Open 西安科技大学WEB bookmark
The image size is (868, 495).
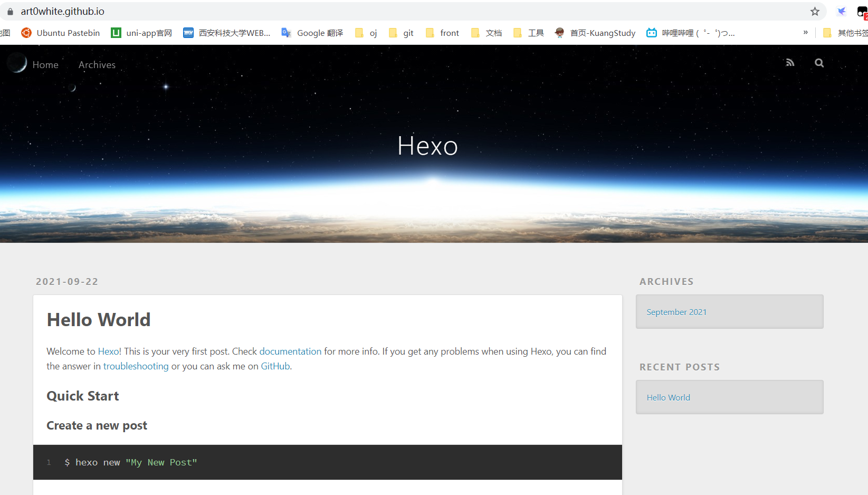pos(227,33)
